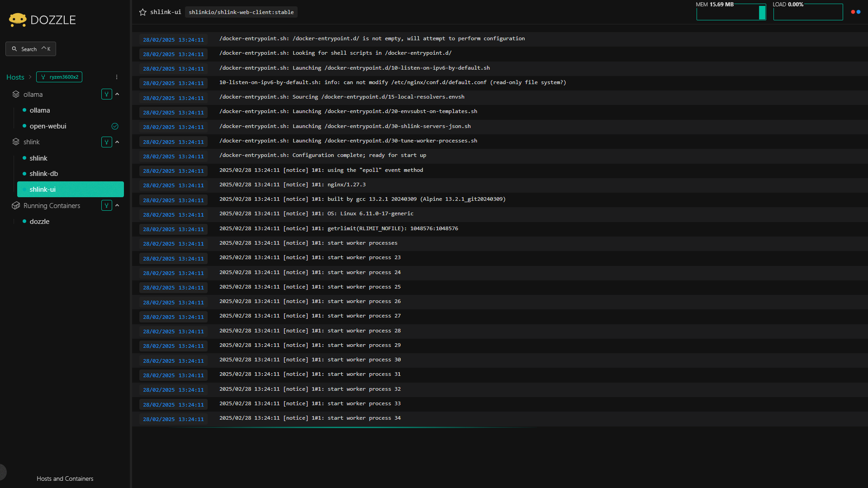Collapse the shlink group

pyautogui.click(x=117, y=142)
